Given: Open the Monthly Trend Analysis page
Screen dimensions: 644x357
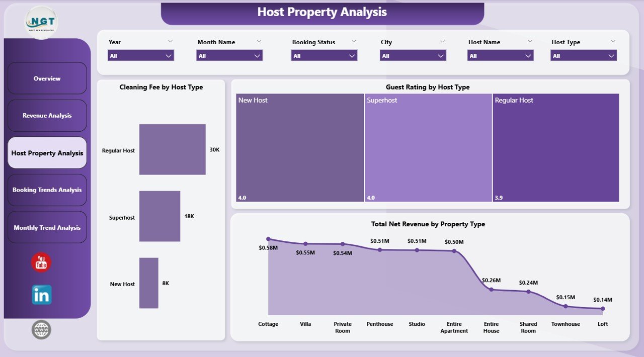Looking at the screenshot, I should tap(47, 227).
